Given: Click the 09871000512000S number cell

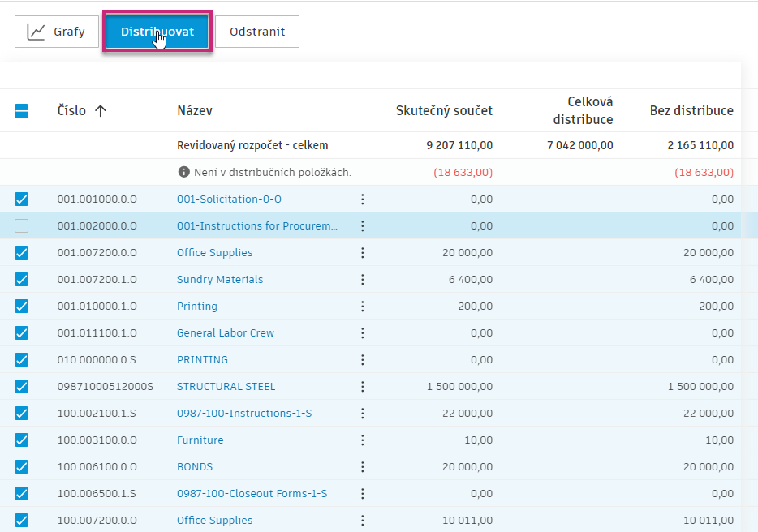Looking at the screenshot, I should pos(105,387).
